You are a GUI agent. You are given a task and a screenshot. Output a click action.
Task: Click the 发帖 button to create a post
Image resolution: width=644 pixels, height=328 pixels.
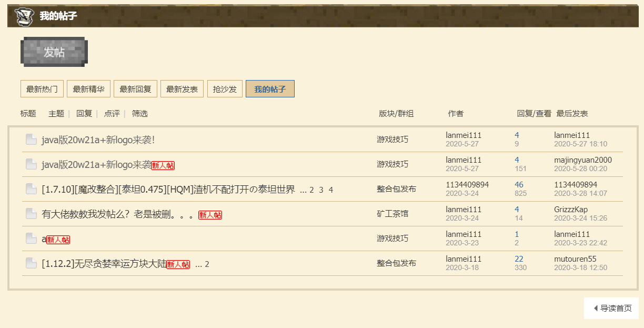pyautogui.click(x=54, y=51)
